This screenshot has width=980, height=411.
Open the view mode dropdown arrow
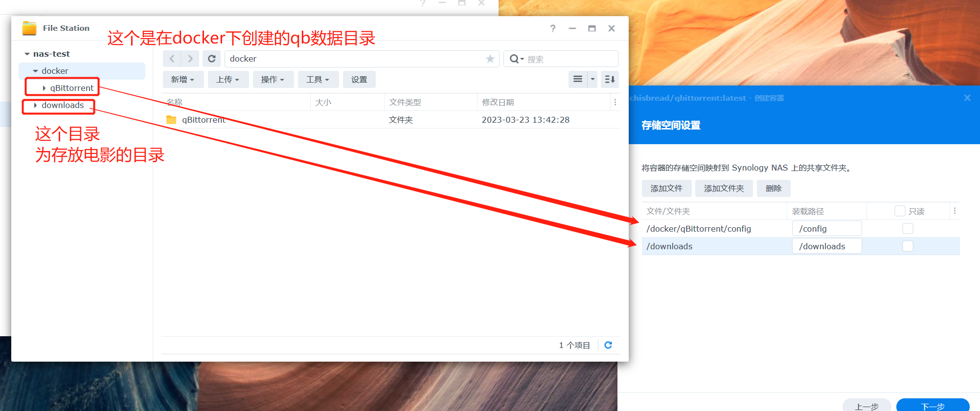(x=593, y=79)
